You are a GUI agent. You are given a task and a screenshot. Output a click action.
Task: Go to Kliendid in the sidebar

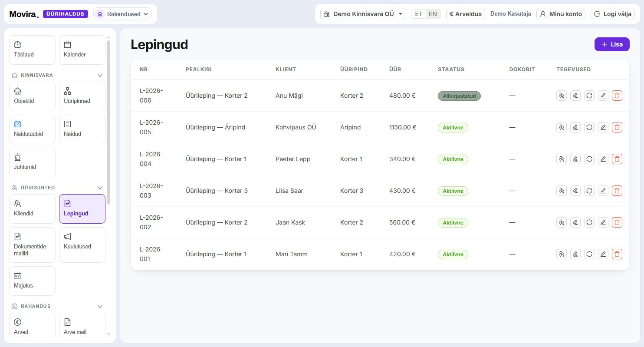[32, 209]
